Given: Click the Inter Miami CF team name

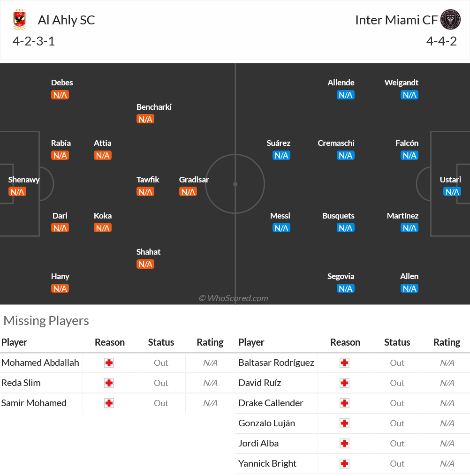Looking at the screenshot, I should coord(396,20).
